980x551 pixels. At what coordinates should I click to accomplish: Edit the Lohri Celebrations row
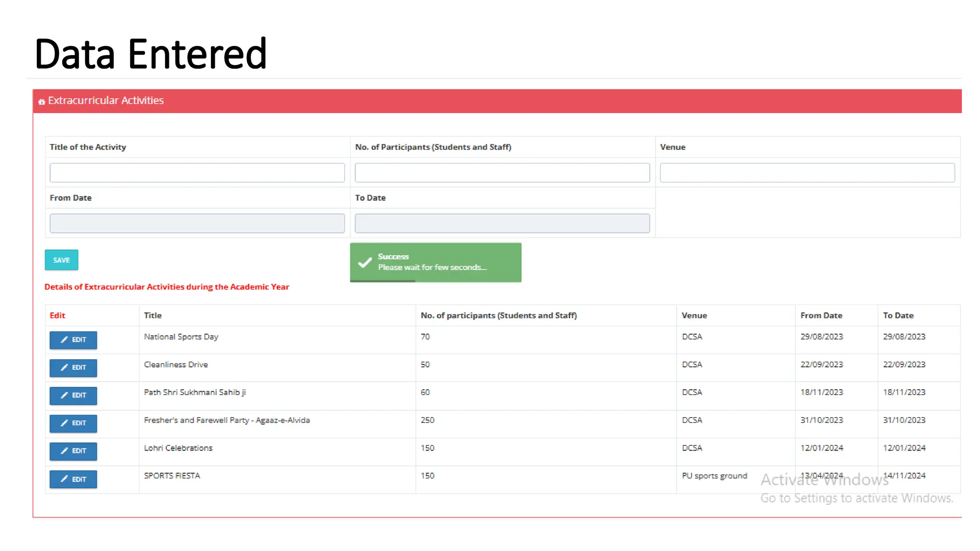tap(73, 451)
